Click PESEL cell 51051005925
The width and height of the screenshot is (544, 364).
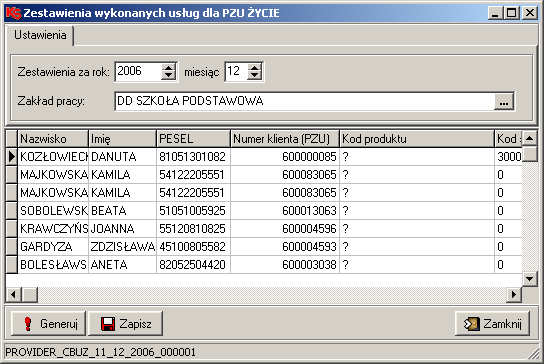click(193, 211)
